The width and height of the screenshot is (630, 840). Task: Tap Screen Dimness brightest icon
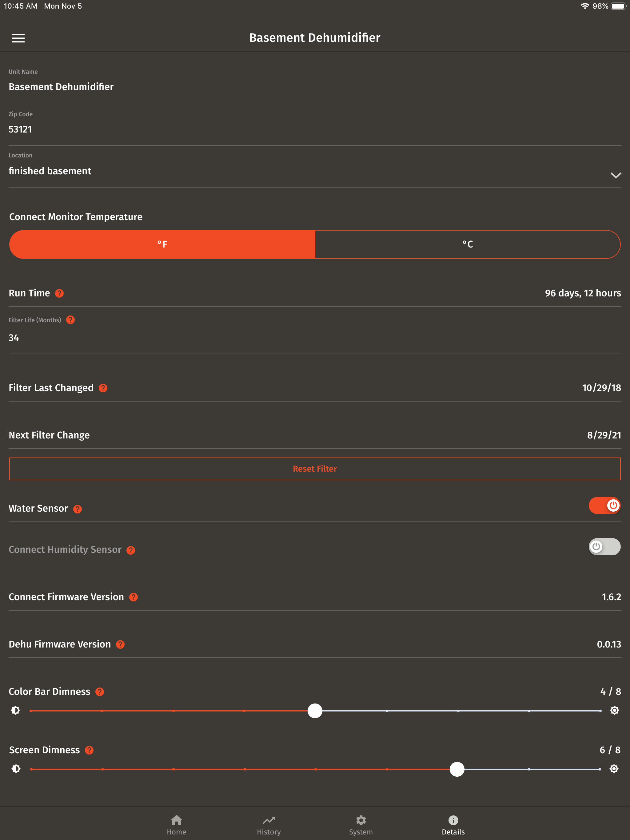pos(614,769)
